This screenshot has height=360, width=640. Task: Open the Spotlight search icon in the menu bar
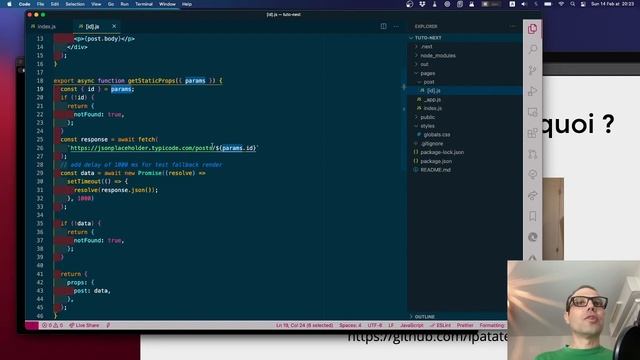point(572,4)
